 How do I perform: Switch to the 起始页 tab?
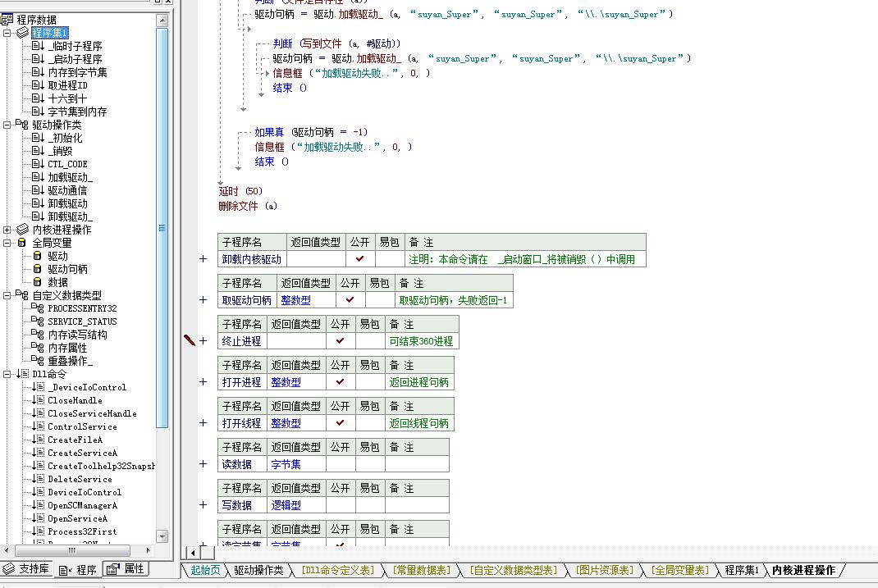(x=205, y=570)
